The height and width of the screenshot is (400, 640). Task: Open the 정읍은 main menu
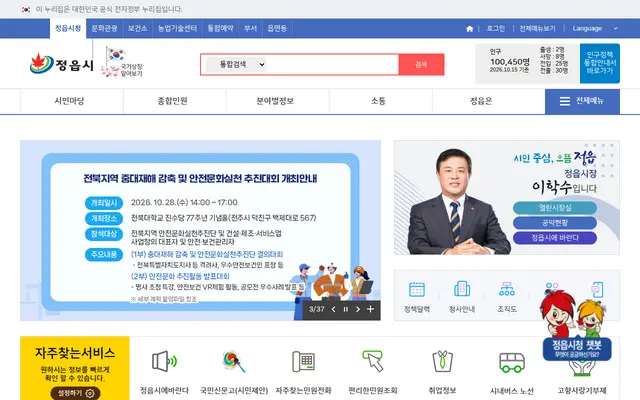pos(483,101)
